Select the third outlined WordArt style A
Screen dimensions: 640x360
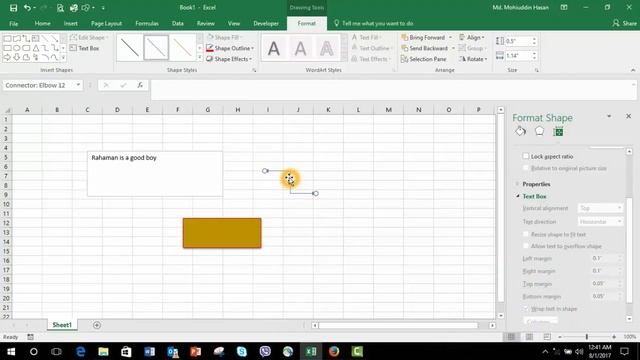(327, 49)
